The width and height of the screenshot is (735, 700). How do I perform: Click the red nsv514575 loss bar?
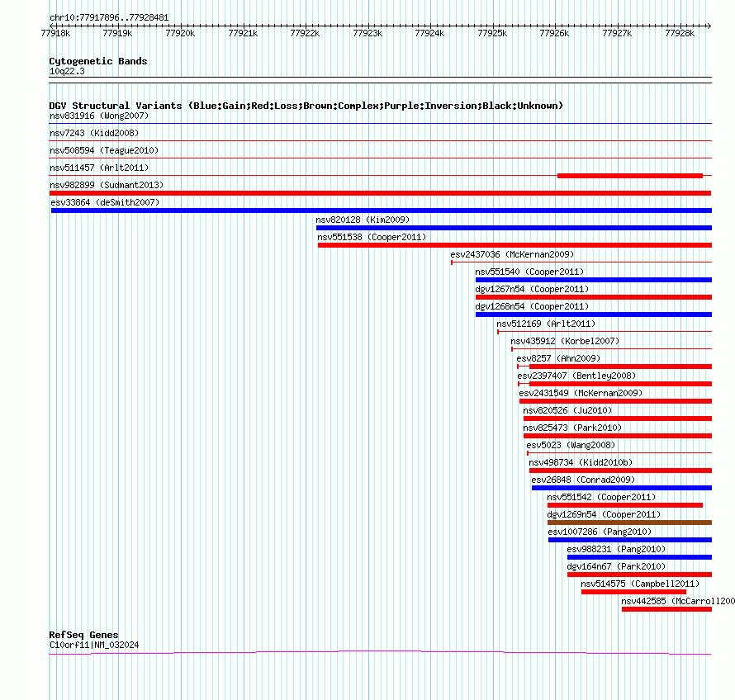click(633, 592)
